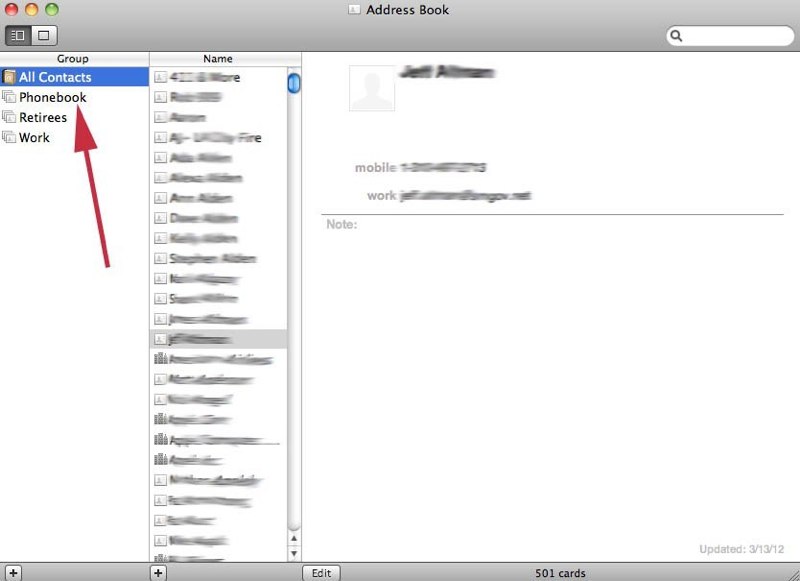Screen dimensions: 800x581
Task: Click the scroll down arrow in names list
Action: [294, 552]
